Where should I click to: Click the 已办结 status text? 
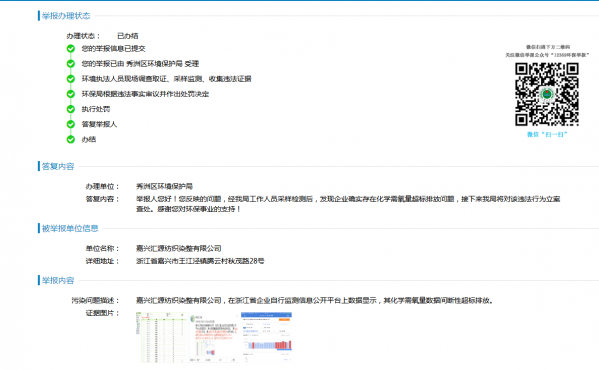click(x=128, y=36)
